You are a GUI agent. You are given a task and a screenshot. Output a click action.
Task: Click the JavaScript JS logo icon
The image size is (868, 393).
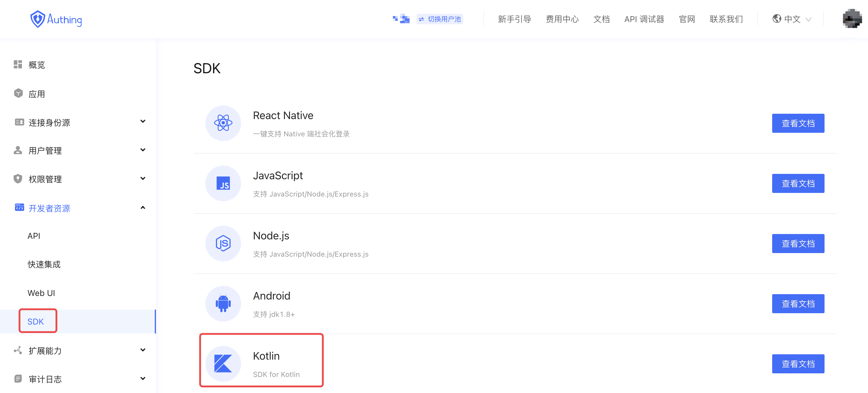[x=223, y=183]
